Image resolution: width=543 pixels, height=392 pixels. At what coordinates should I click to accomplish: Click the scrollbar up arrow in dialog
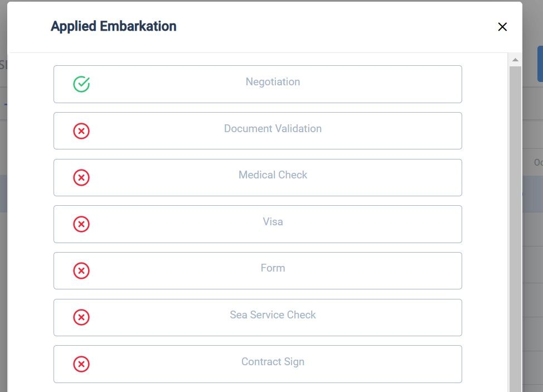(515, 60)
